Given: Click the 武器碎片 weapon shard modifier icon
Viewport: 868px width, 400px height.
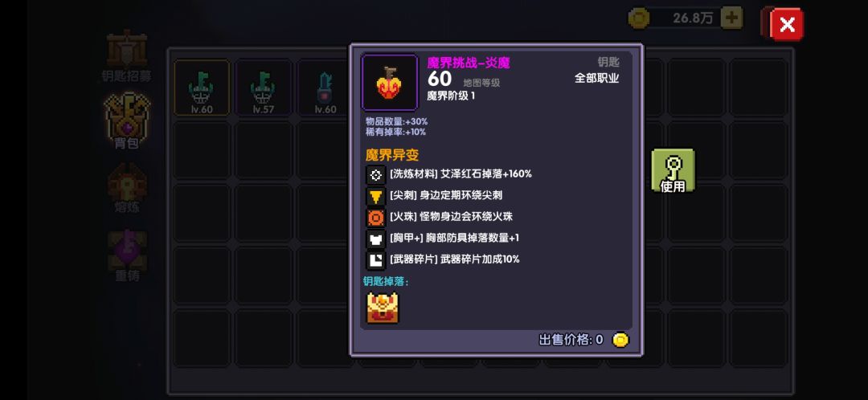Looking at the screenshot, I should 376,260.
